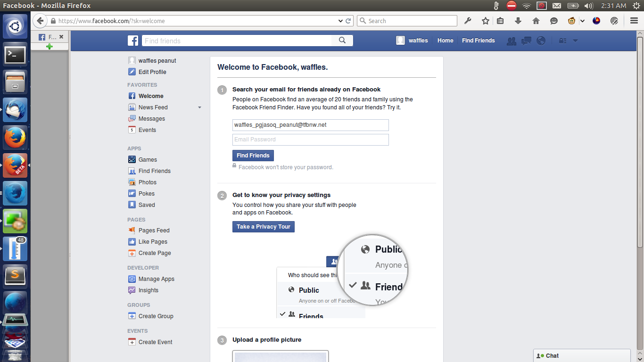644x362 pixels.
Task: Open Saved in sidebar
Action: (x=147, y=205)
